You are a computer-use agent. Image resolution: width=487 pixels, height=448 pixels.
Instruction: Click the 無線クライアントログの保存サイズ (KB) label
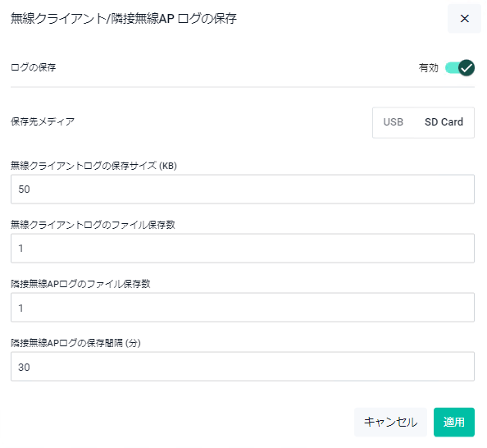93,166
